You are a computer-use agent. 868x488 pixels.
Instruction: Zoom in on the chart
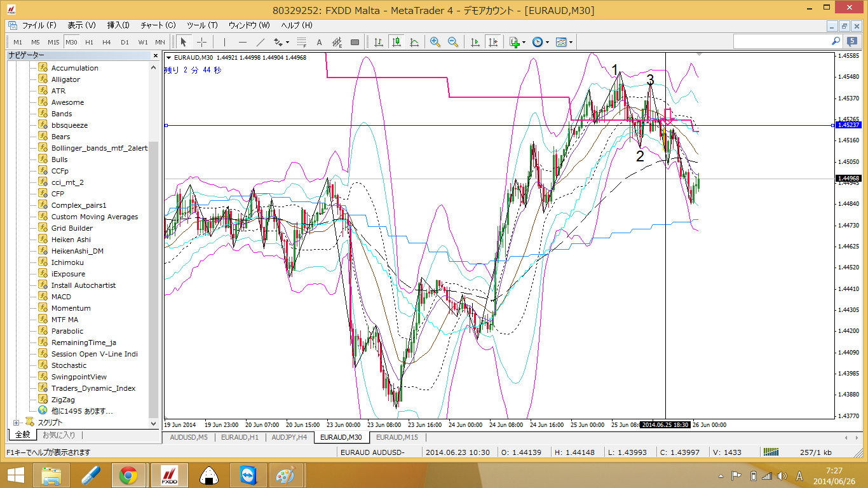point(435,42)
